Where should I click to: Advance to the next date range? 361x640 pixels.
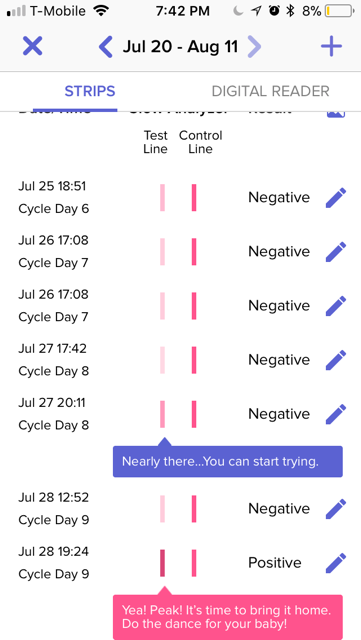pyautogui.click(x=254, y=47)
